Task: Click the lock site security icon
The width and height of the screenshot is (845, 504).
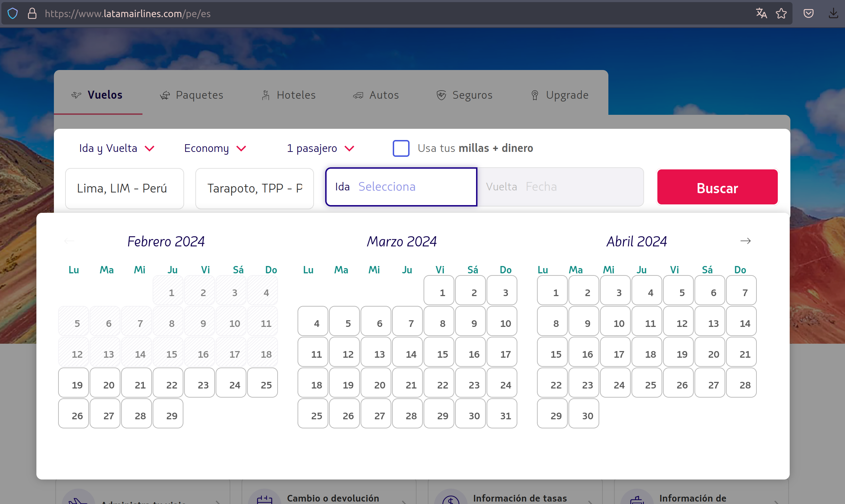Action: [x=32, y=14]
